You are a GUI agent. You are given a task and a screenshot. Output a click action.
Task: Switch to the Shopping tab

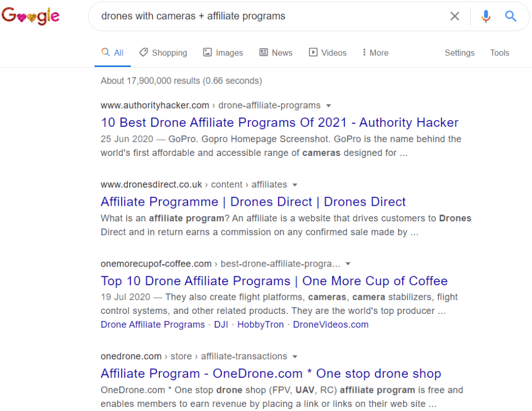[x=163, y=53]
